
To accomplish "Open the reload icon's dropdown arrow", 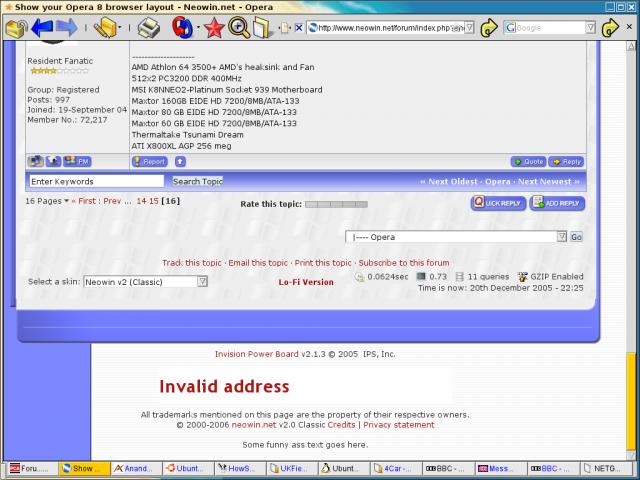I will pos(198,28).
